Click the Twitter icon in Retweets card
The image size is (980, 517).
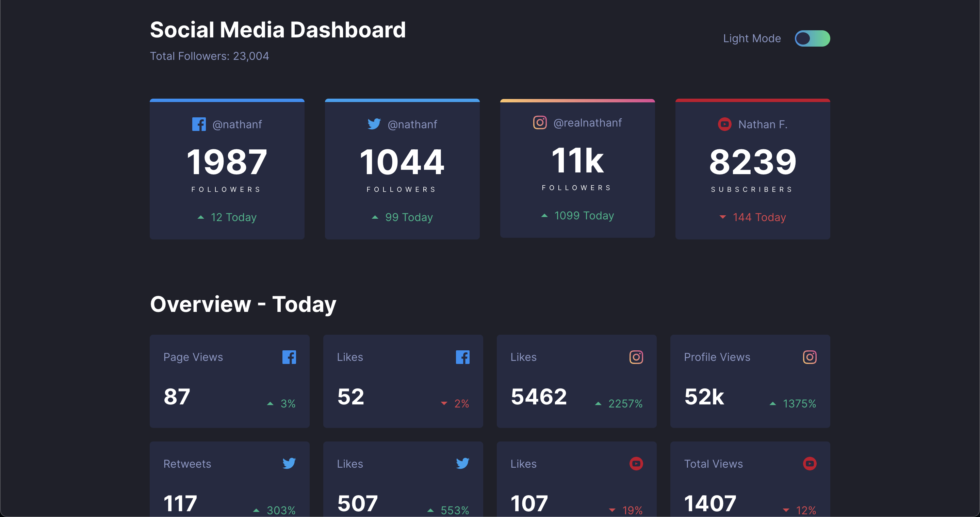click(x=289, y=463)
